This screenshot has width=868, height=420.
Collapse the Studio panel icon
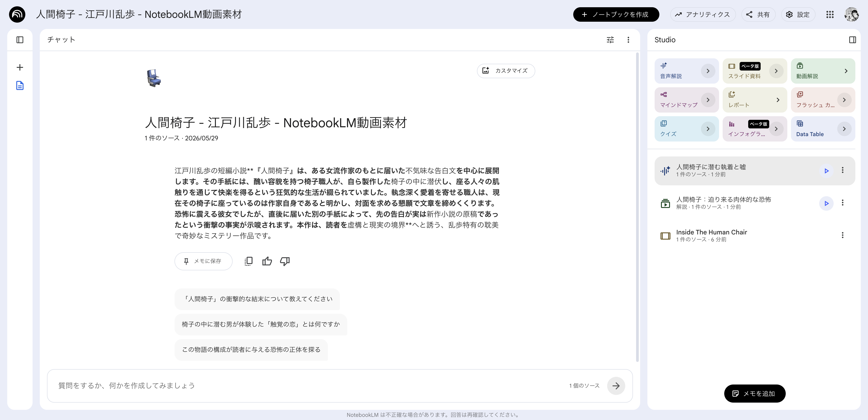click(x=852, y=40)
